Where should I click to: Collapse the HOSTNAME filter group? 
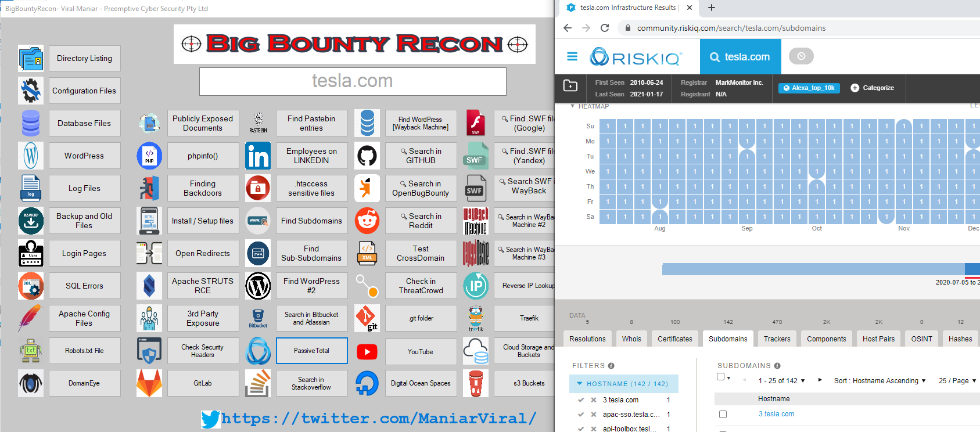[579, 384]
